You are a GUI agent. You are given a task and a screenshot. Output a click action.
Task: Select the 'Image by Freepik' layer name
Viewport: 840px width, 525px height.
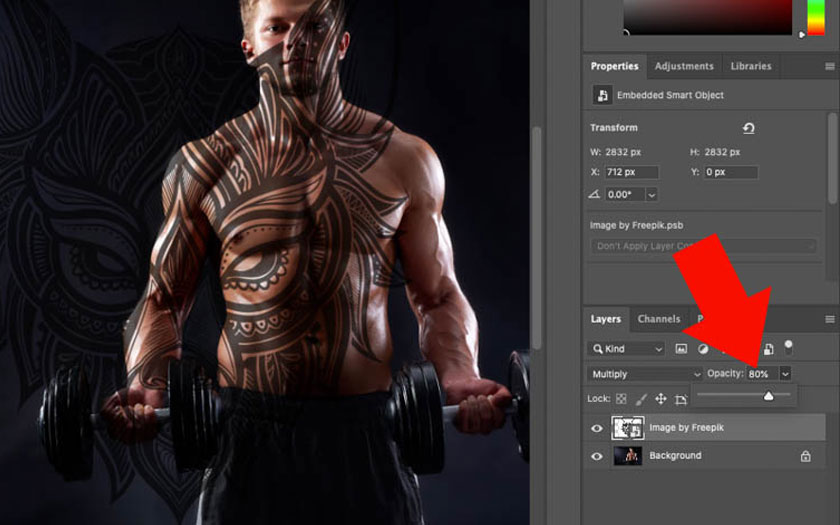[x=686, y=428]
